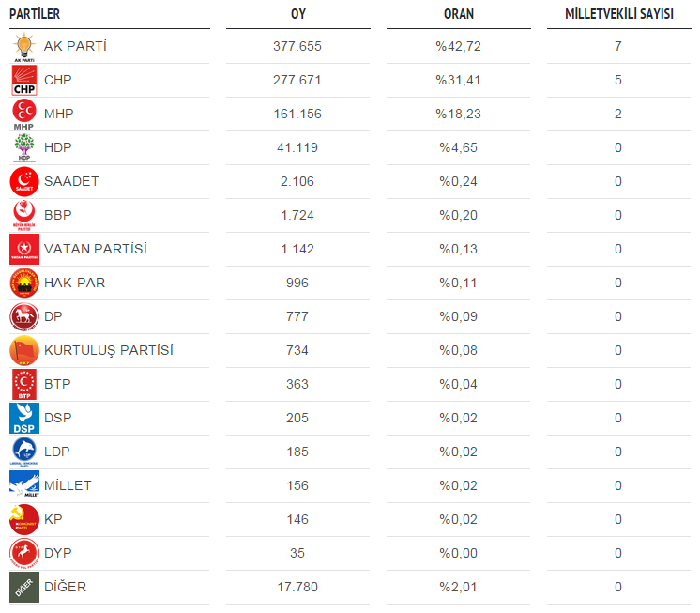Click the DSP white dove logo
The width and height of the screenshot is (700, 613).
(x=24, y=419)
